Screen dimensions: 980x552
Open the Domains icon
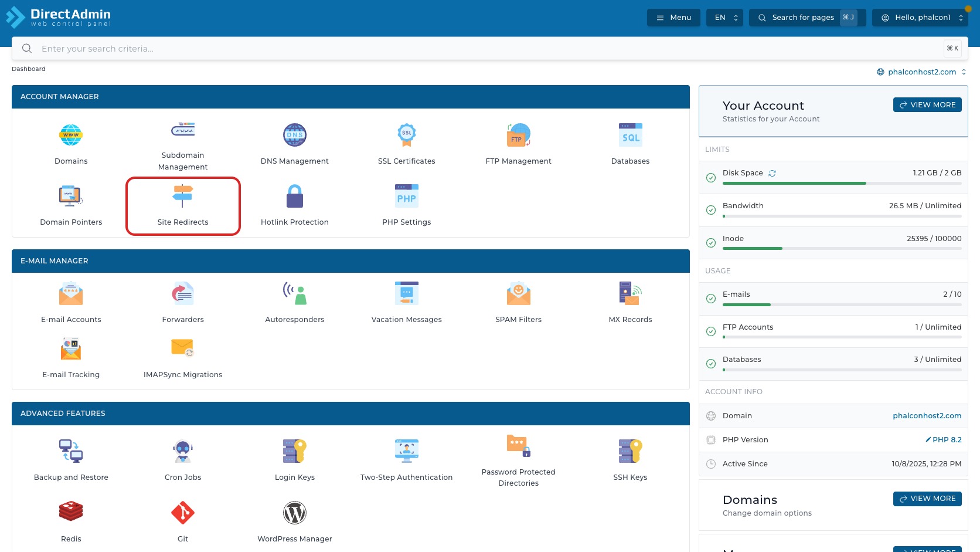(71, 136)
